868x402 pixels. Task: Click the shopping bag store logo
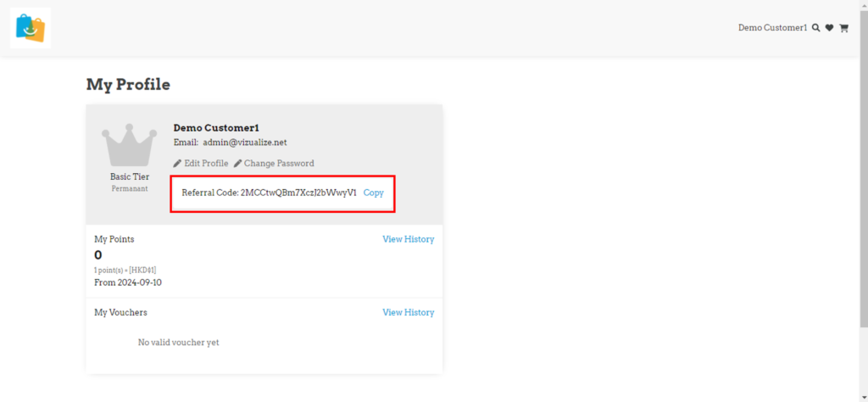point(31,28)
